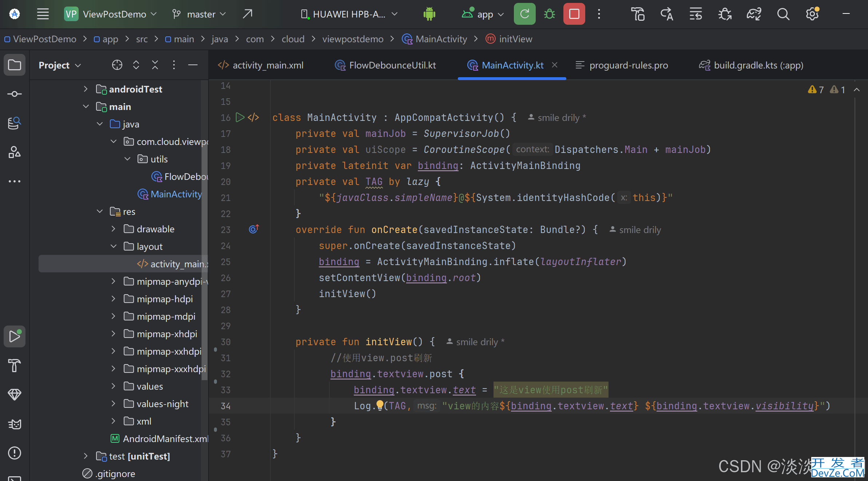The image size is (868, 481).
Task: Click viewpostdemo in breadcrumb path
Action: click(x=353, y=39)
